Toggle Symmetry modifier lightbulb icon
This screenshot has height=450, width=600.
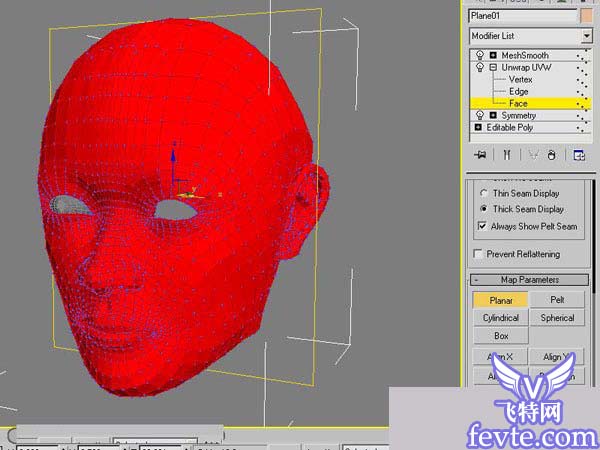coord(479,116)
